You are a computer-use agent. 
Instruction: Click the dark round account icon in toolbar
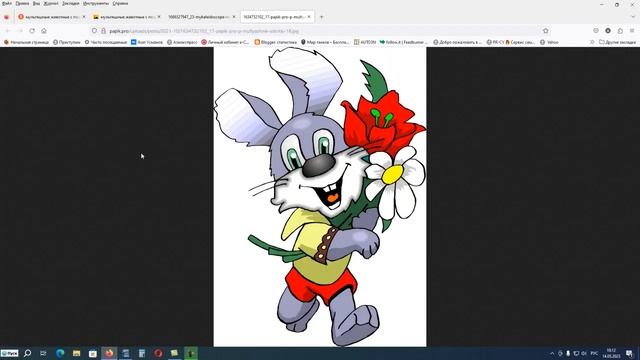tap(608, 31)
